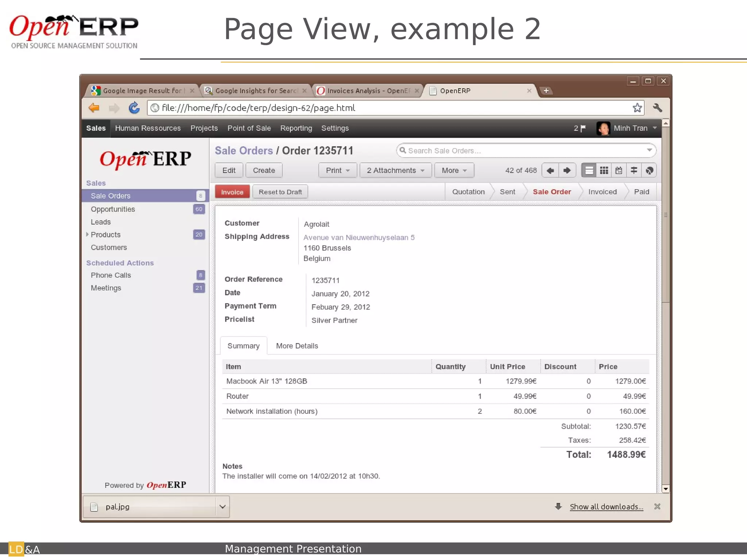
Task: Open the pal.jpg download options arrow
Action: (x=222, y=507)
